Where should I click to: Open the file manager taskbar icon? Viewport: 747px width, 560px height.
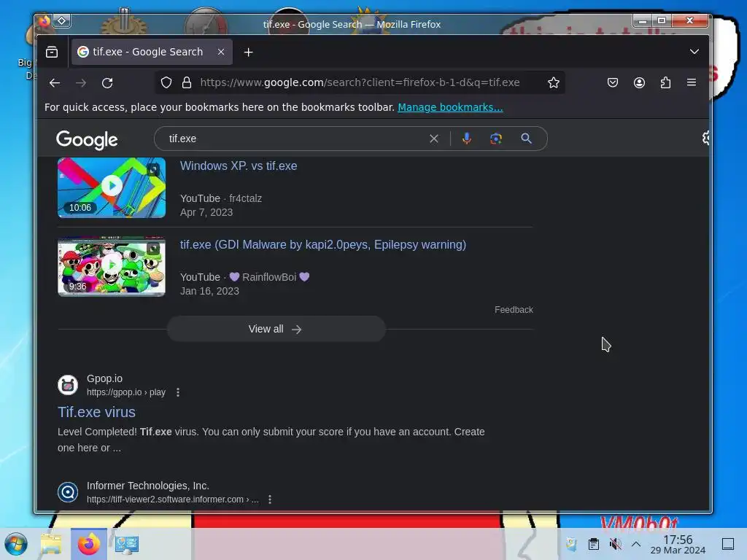click(51, 544)
